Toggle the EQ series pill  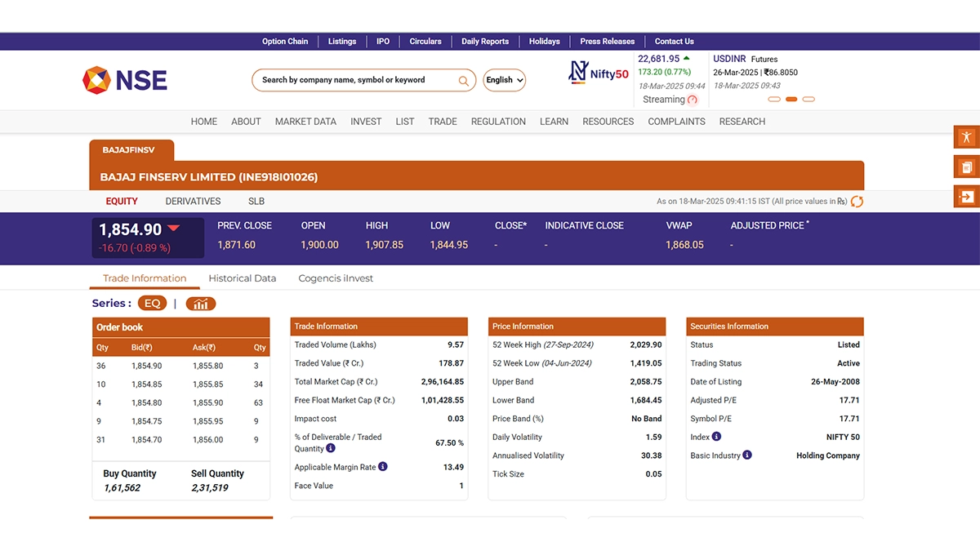tap(152, 304)
